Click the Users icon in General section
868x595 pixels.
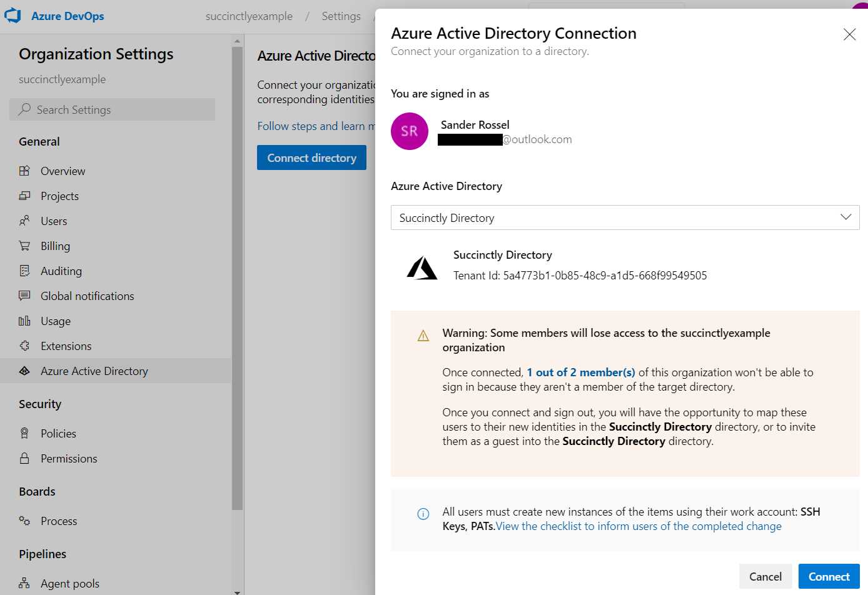[x=24, y=221]
